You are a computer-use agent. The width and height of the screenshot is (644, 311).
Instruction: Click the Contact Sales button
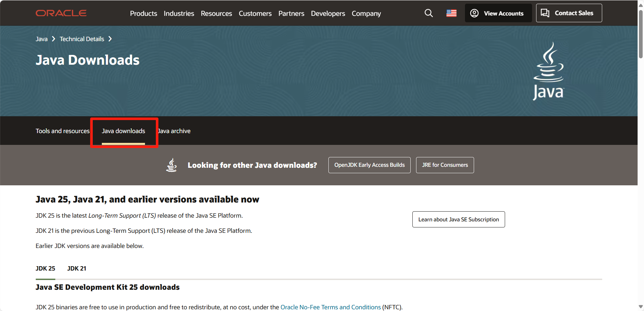[569, 13]
